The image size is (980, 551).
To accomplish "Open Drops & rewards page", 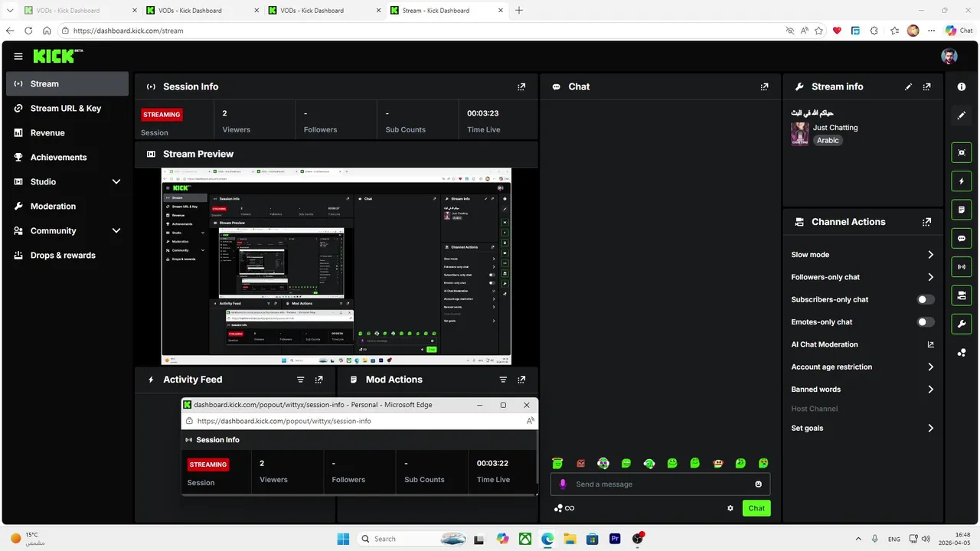I will [x=67, y=256].
